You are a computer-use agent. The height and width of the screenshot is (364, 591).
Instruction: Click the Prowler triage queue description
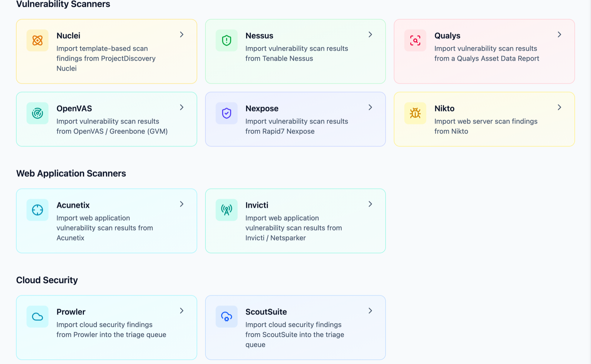click(111, 330)
